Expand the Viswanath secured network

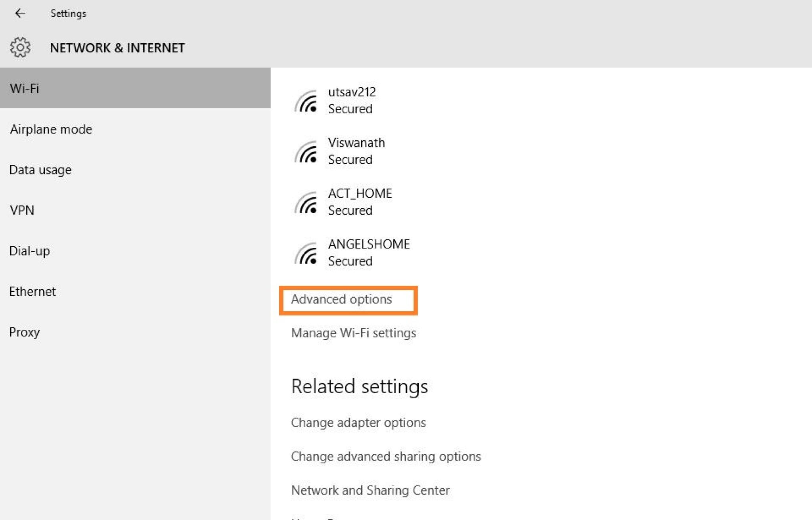pyautogui.click(x=356, y=150)
